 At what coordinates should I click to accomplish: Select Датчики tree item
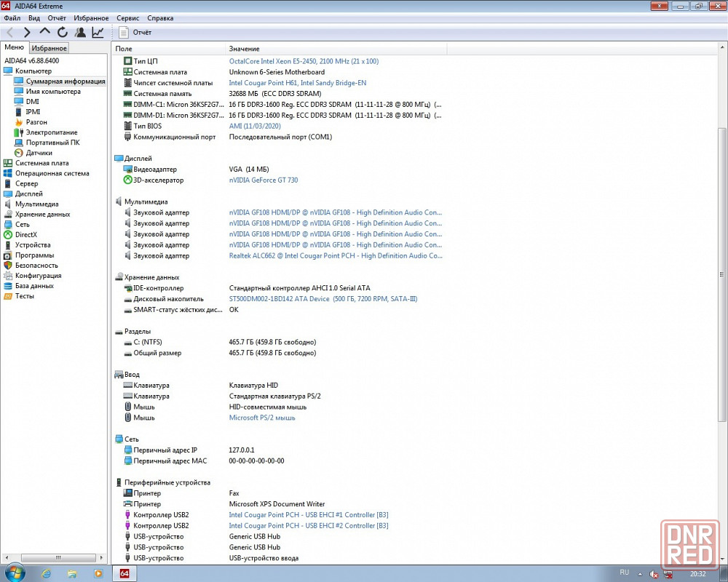[x=39, y=153]
